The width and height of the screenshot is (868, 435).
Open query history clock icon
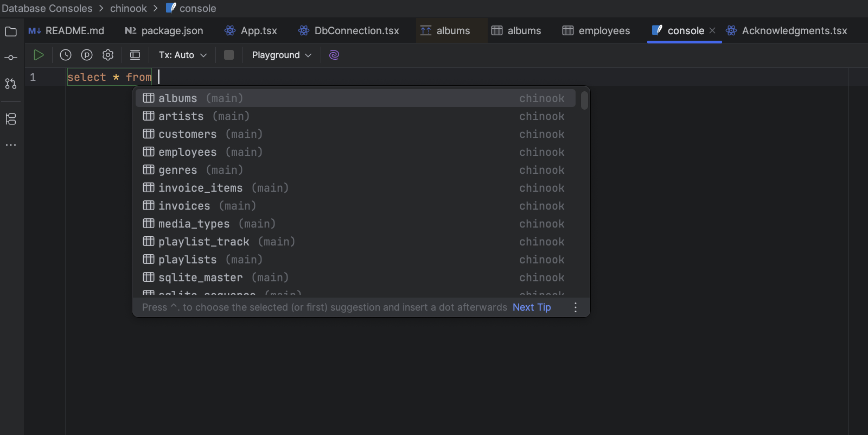[66, 55]
